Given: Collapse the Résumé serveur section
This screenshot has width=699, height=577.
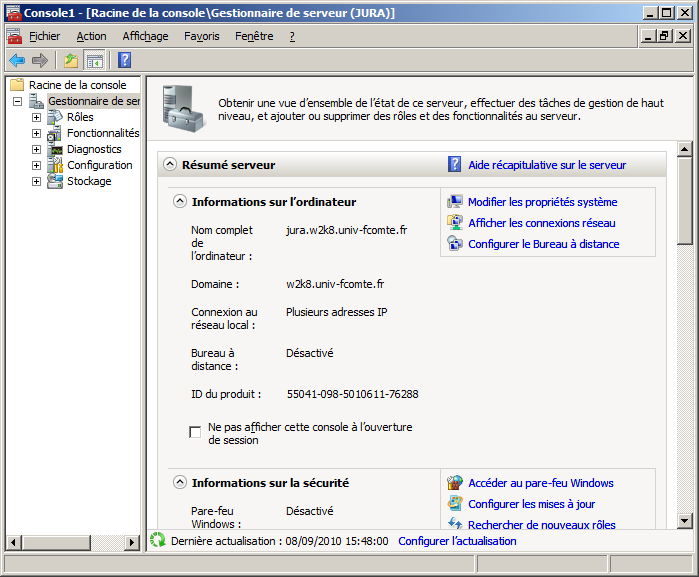Looking at the screenshot, I should point(170,165).
